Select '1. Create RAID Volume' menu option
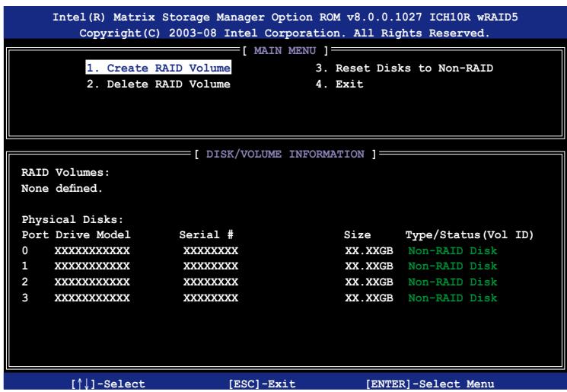Screen dimensions: 567x392 [158, 68]
